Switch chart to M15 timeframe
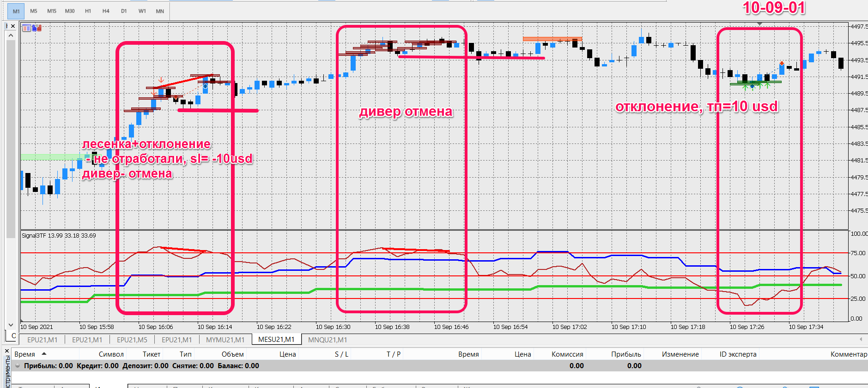The image size is (868, 388). (52, 11)
